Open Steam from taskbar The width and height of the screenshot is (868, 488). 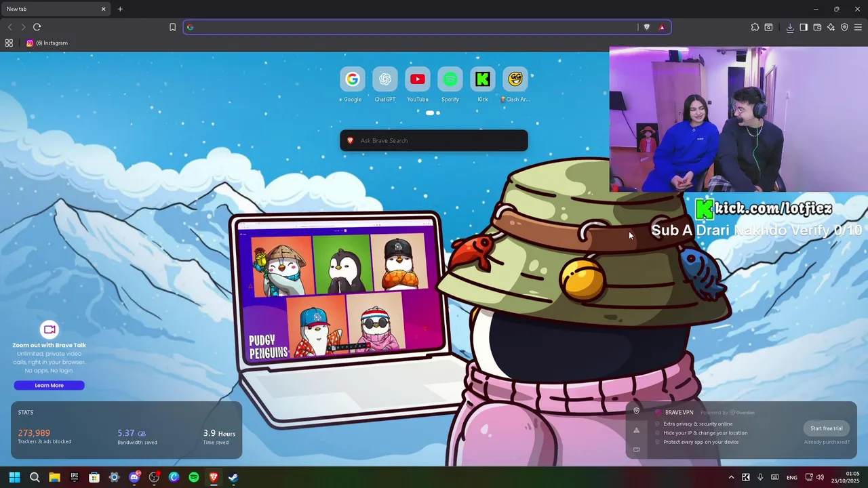(233, 477)
